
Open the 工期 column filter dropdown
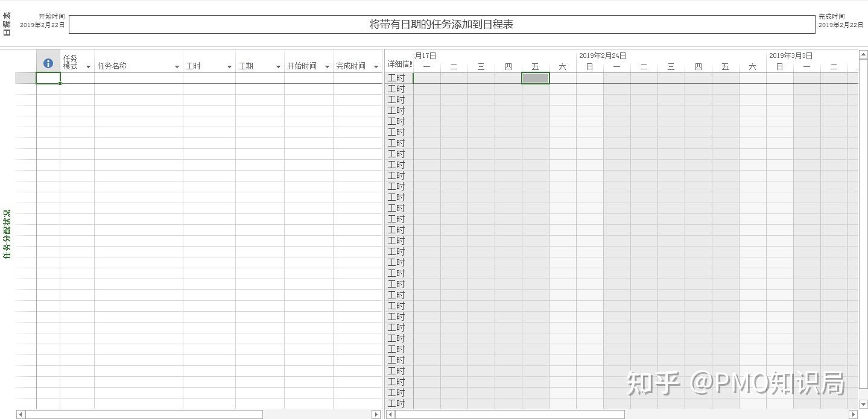pyautogui.click(x=278, y=66)
